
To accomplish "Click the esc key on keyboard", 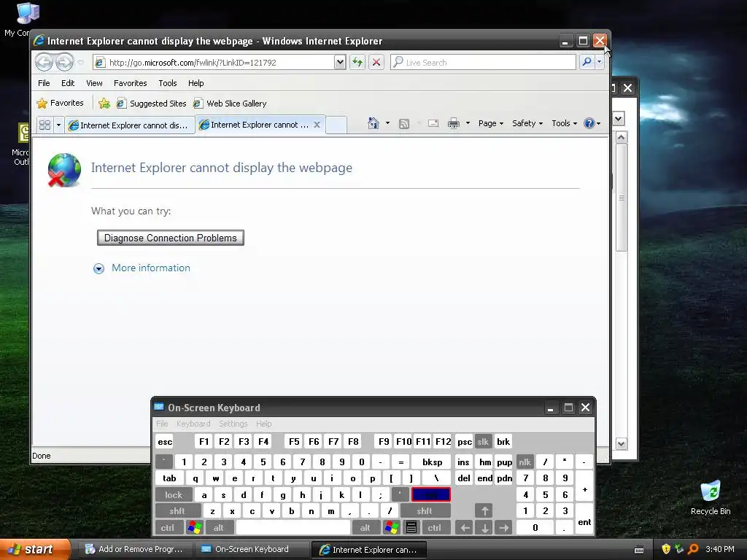I will point(165,441).
